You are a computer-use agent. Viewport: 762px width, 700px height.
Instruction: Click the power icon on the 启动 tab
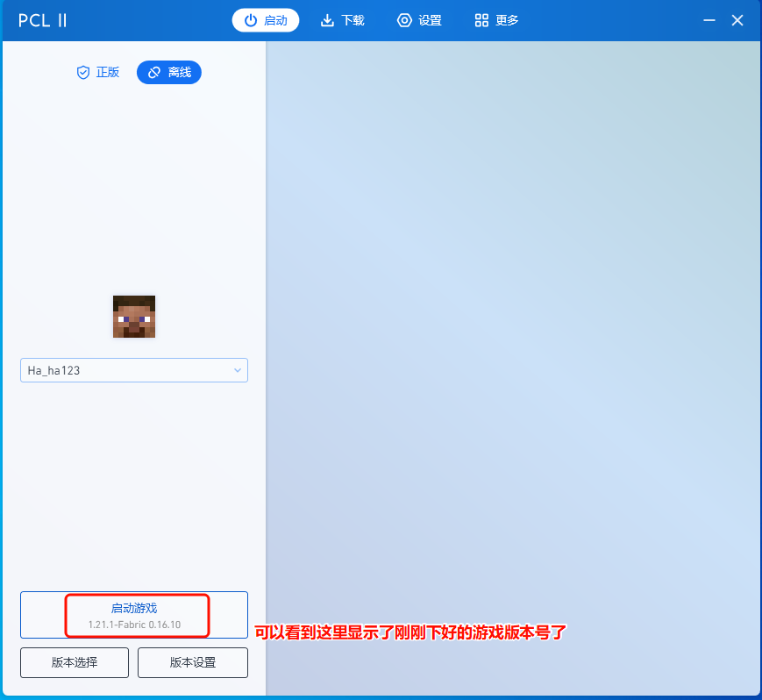[x=251, y=20]
